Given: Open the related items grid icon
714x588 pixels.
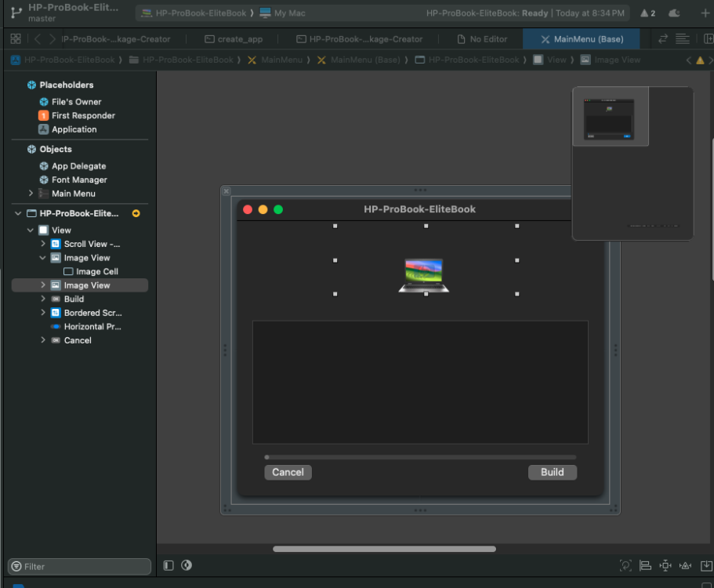Looking at the screenshot, I should coord(16,38).
